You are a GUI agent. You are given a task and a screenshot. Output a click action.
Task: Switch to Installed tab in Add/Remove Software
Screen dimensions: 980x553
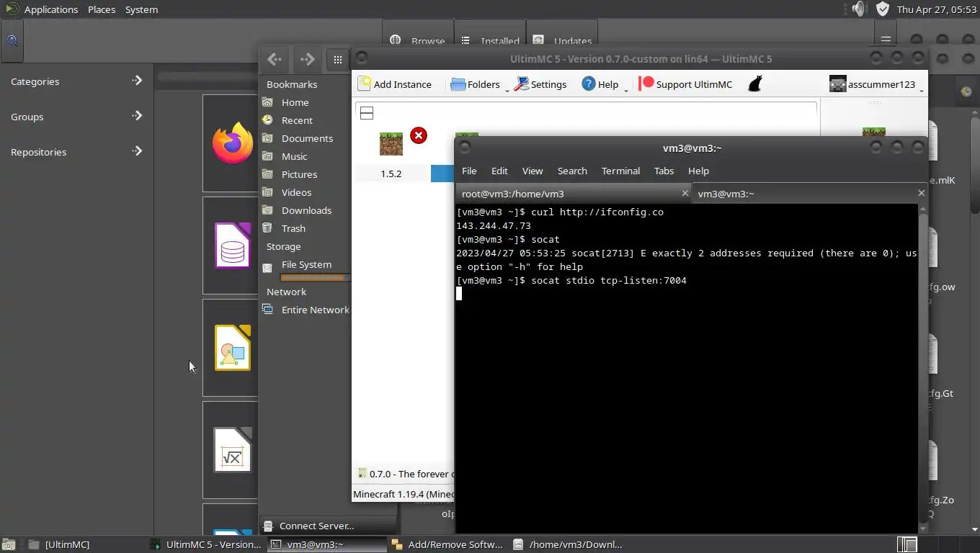coord(490,41)
